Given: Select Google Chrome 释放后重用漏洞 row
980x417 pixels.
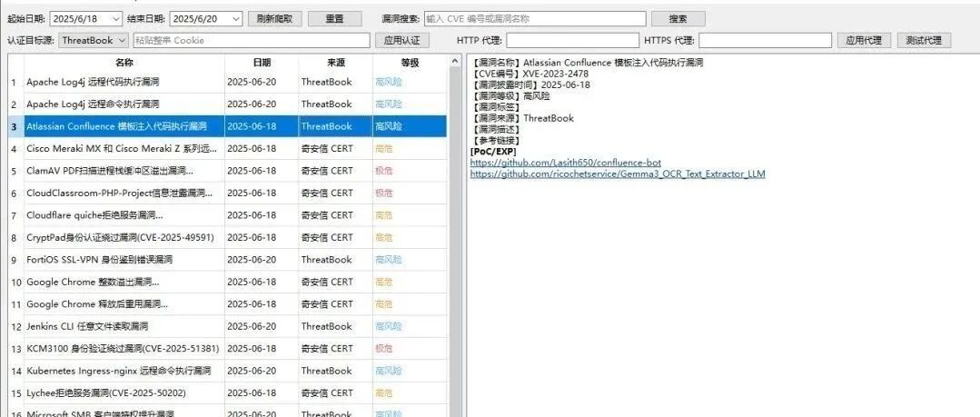Looking at the screenshot, I should 227,304.
